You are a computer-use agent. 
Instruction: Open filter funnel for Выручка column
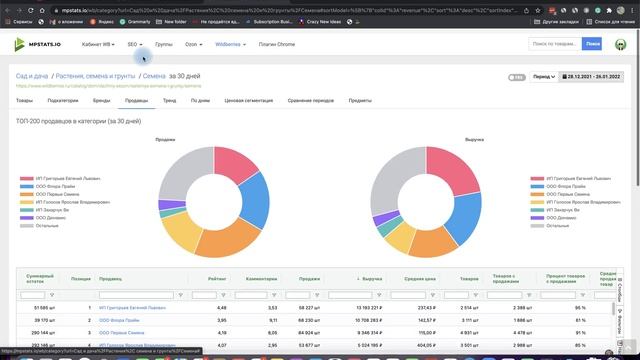click(379, 295)
